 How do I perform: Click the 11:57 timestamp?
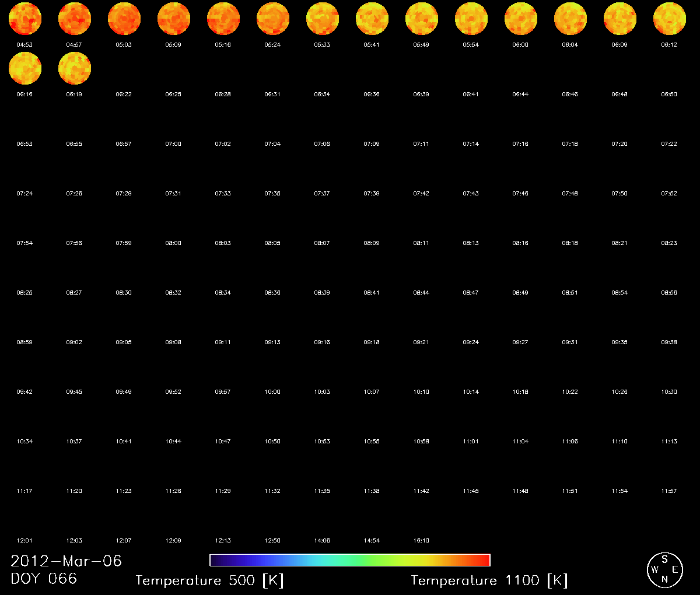pos(669,491)
